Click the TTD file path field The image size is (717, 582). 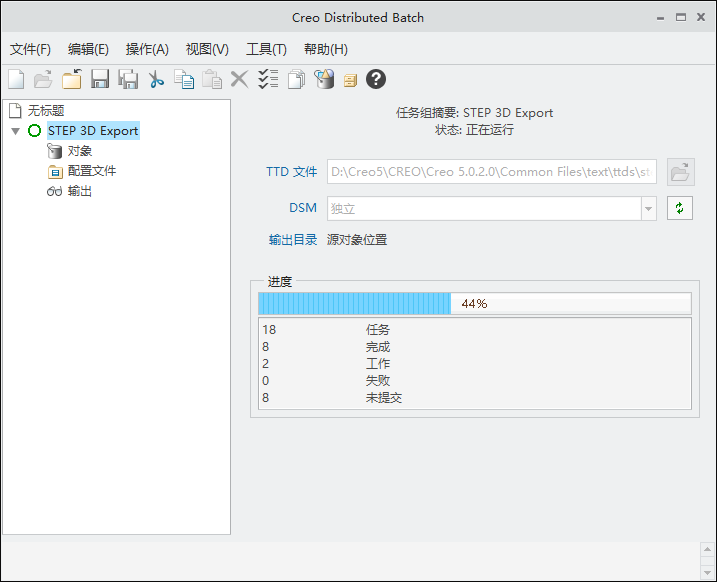click(x=492, y=172)
